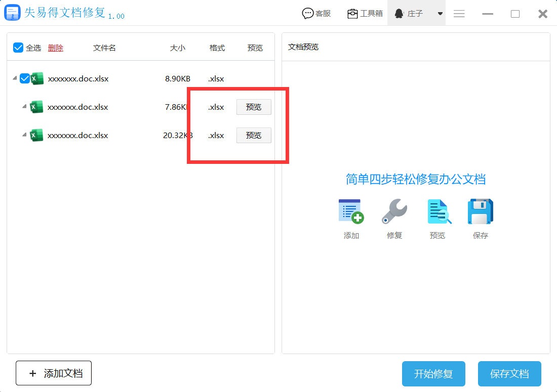Click the 添加文档 button
Screen dimensions: 557x392
click(54, 373)
